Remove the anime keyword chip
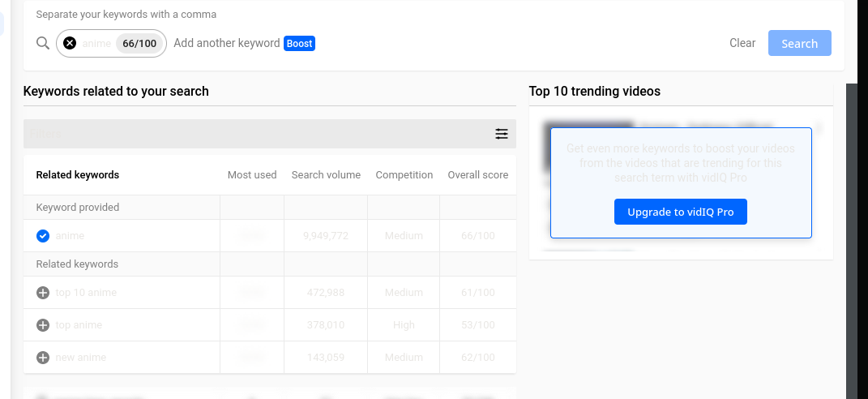Screen dimensions: 868x399 (x=70, y=43)
